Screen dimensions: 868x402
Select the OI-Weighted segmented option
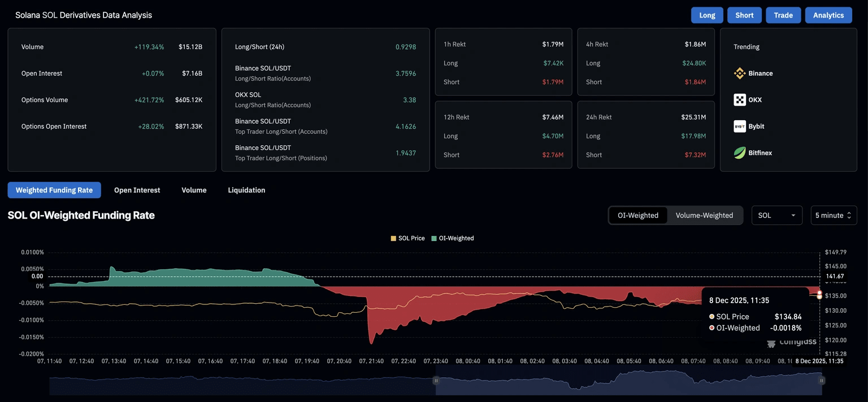pyautogui.click(x=638, y=215)
